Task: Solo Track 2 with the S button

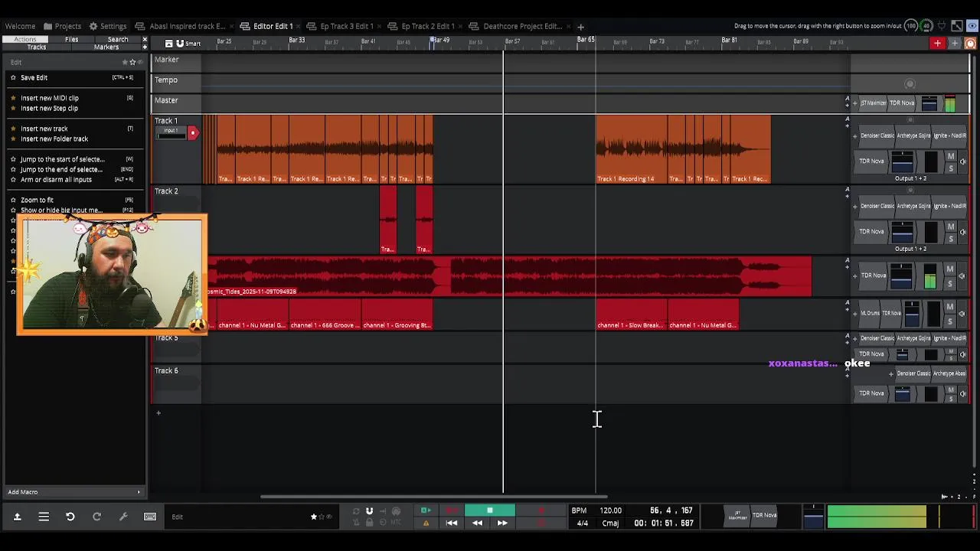Action: 951,238
